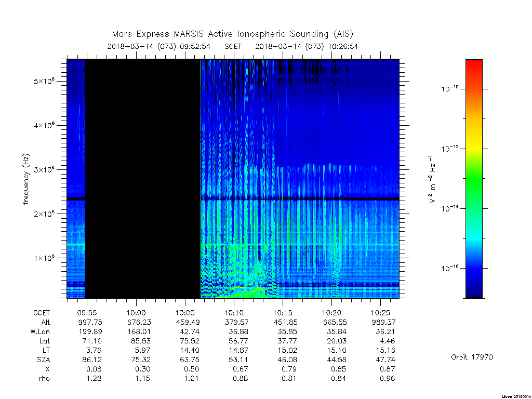Image resolution: width=532 pixels, height=399 pixels.
Task: Click the 3×10⁶ frequency tick label
Action: (44, 169)
